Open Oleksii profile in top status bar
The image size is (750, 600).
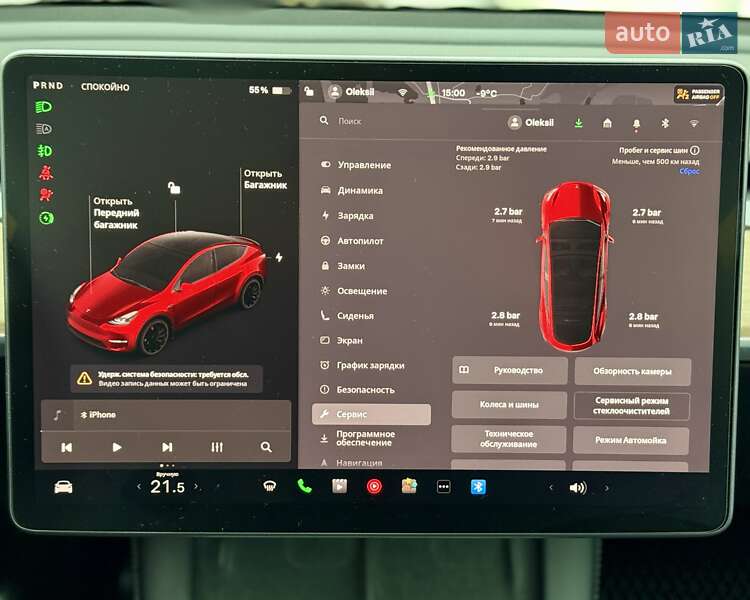point(352,91)
